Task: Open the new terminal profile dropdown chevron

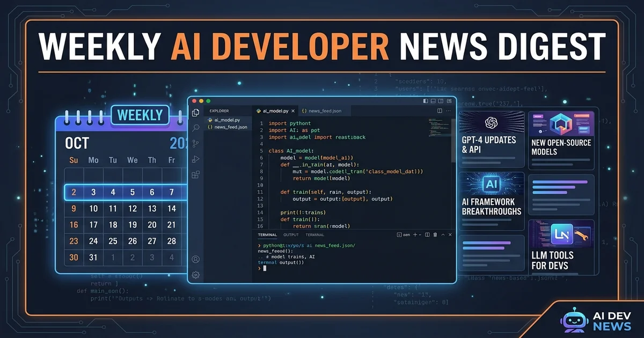Action: click(420, 235)
